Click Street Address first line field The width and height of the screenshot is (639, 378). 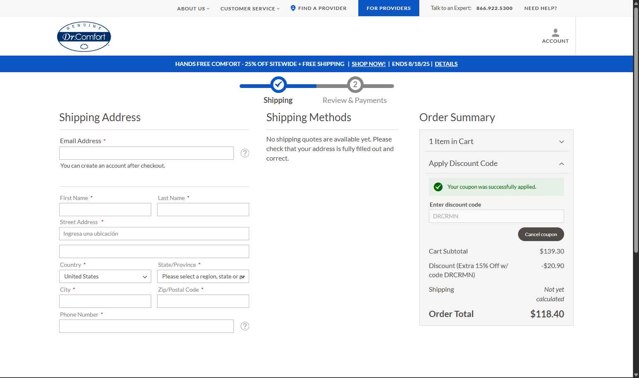154,234
